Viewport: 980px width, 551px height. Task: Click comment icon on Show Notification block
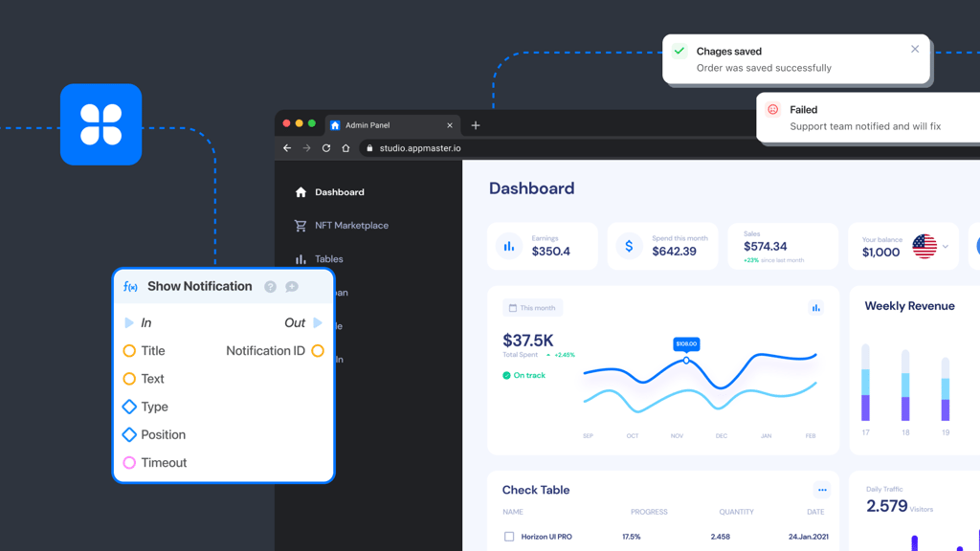point(292,287)
